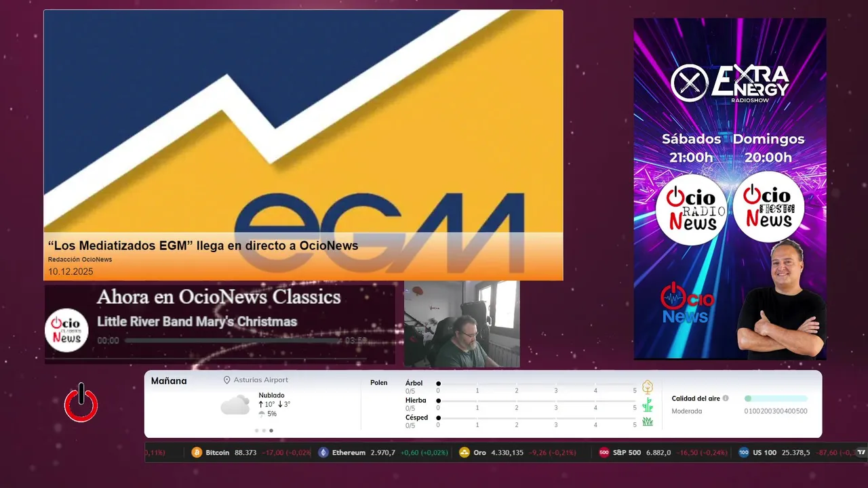Click the Ocio Radio News circle logo
Screen dimensions: 868x488
pos(691,209)
